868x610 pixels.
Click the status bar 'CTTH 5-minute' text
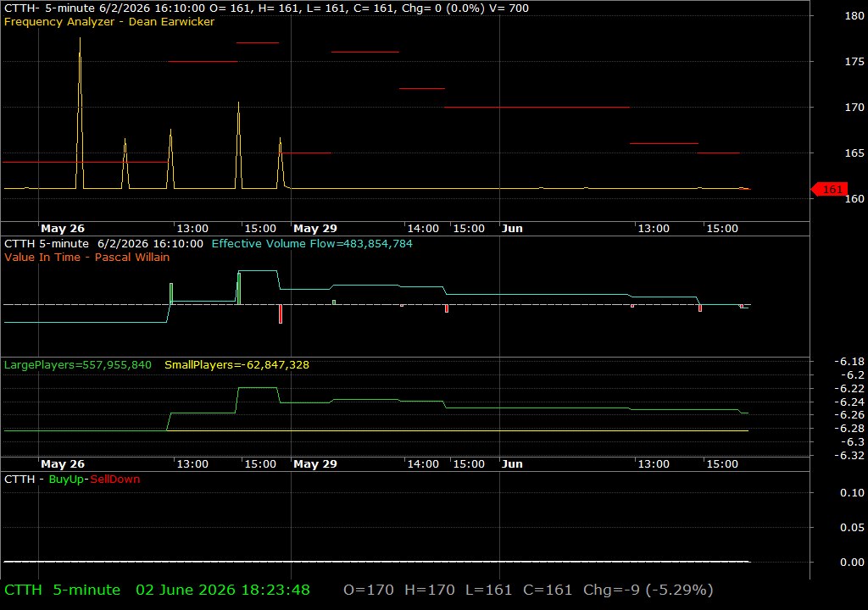coord(63,590)
